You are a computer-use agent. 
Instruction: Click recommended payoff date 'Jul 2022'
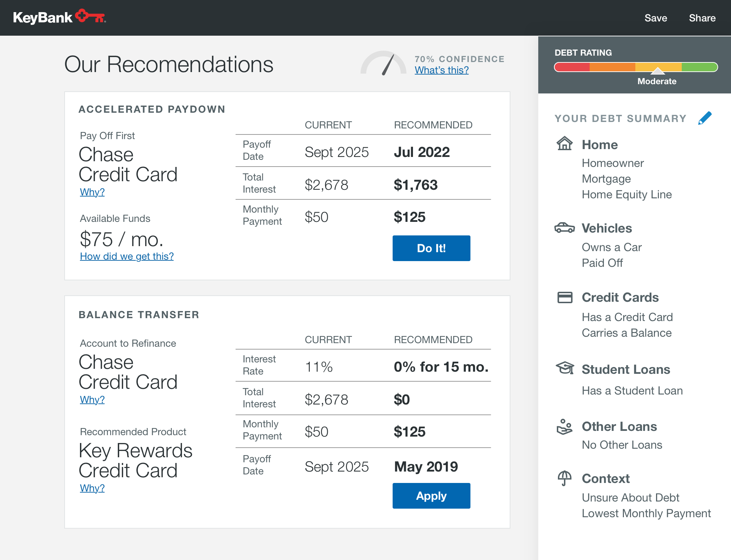click(x=422, y=152)
